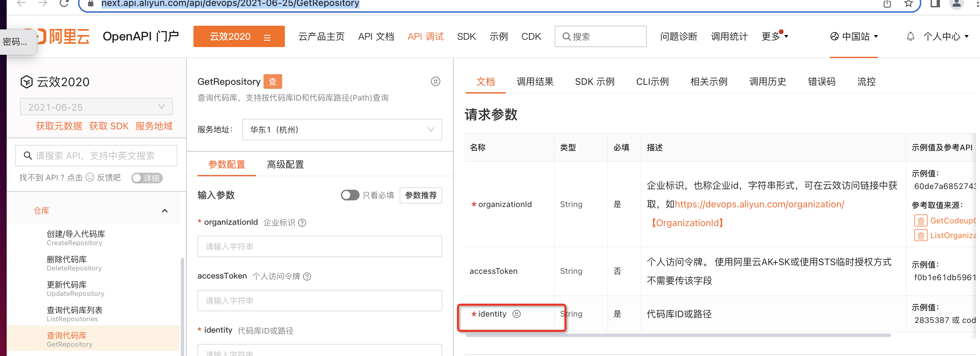Select 查询代码库列表 ListRepositories in sidebar

point(75,315)
